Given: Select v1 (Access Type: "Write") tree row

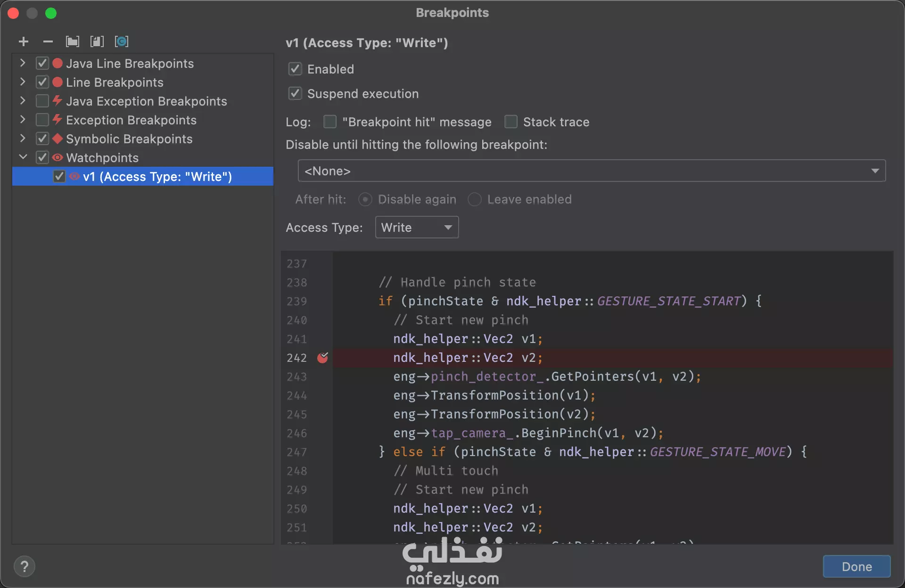Looking at the screenshot, I should coord(143,176).
